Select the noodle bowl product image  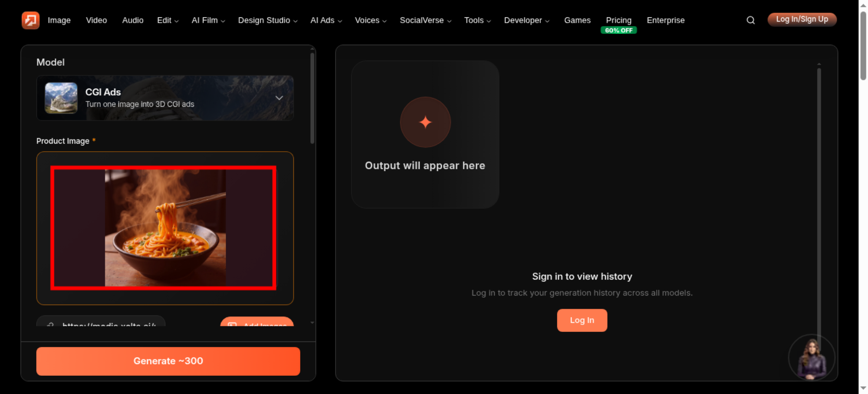click(x=165, y=227)
